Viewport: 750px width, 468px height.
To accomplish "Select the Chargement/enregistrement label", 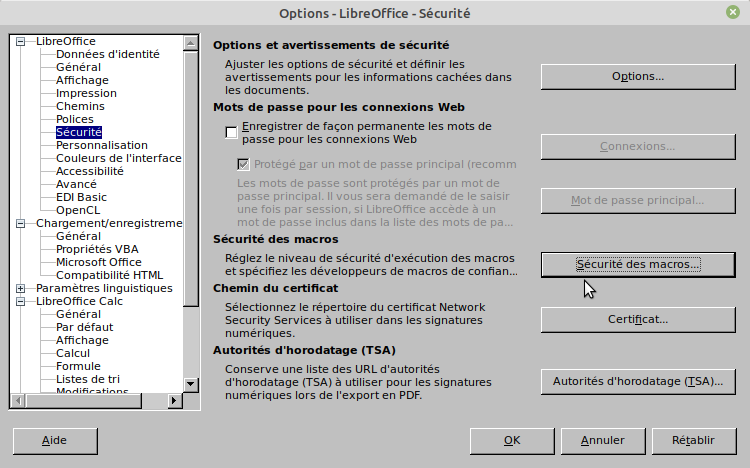I will (x=109, y=223).
